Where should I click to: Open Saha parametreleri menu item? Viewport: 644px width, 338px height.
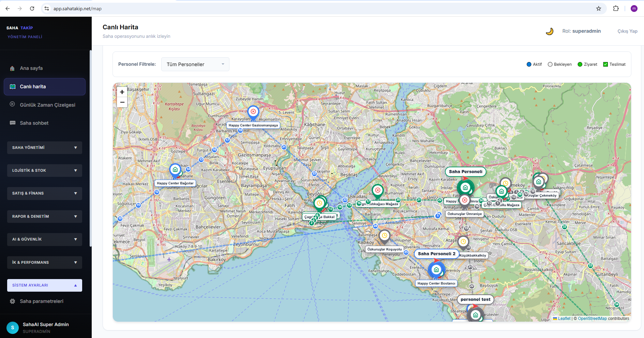(45, 301)
